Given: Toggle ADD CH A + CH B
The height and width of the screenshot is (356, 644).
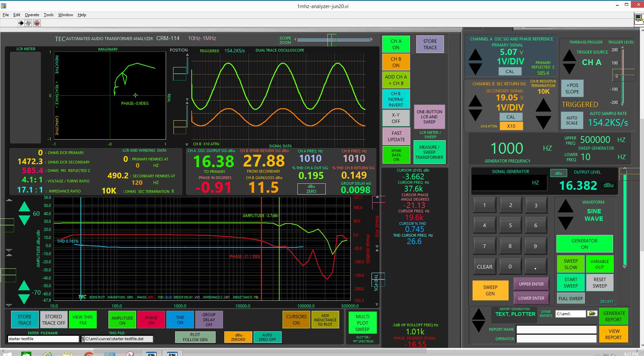Looking at the screenshot, I should pos(396,80).
